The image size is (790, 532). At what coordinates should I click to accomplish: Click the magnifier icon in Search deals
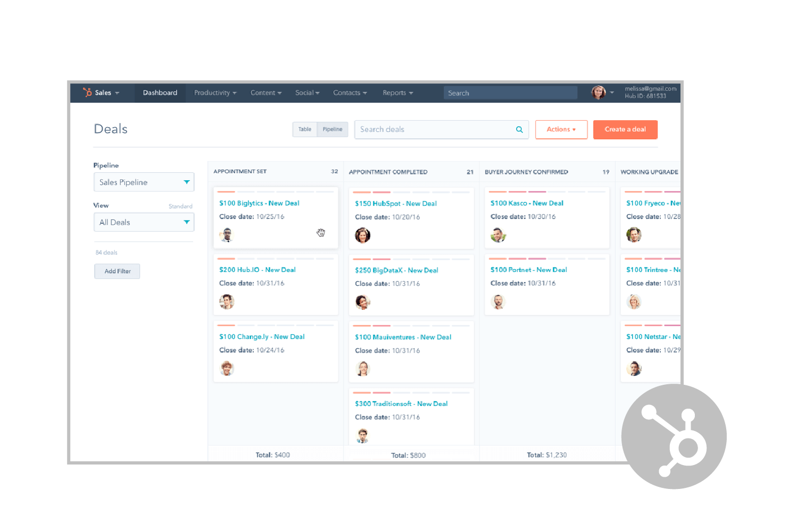click(x=519, y=130)
